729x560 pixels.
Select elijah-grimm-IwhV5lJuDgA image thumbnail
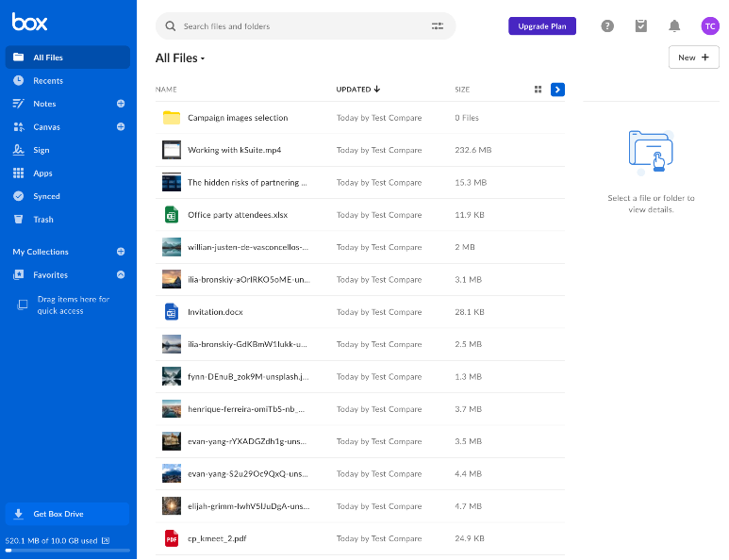[171, 506]
